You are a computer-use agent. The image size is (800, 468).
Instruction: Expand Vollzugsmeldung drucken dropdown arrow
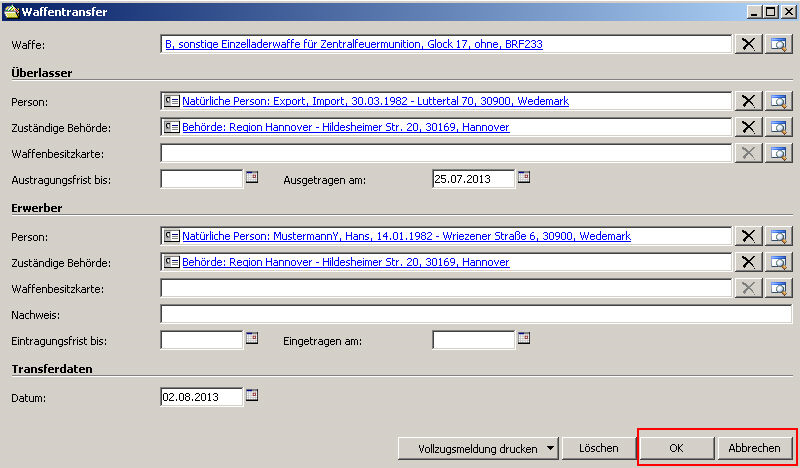point(550,449)
